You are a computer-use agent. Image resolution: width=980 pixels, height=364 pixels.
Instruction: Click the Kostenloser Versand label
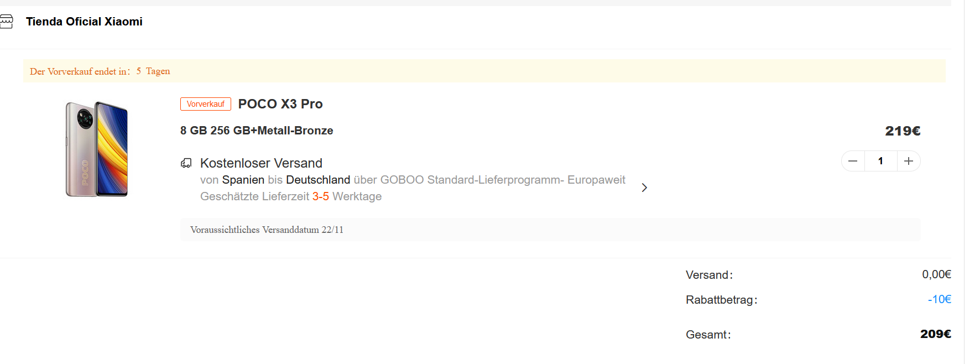(x=261, y=163)
